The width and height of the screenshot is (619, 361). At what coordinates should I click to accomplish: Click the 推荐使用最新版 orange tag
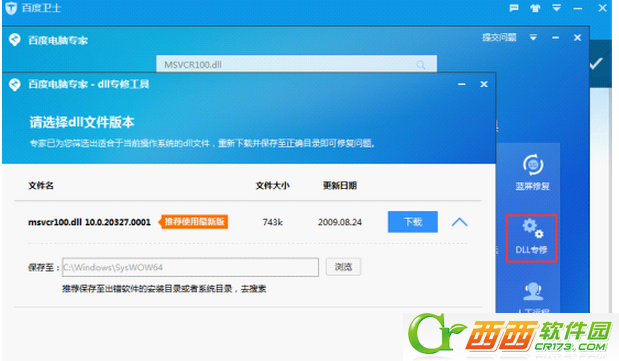tap(193, 222)
